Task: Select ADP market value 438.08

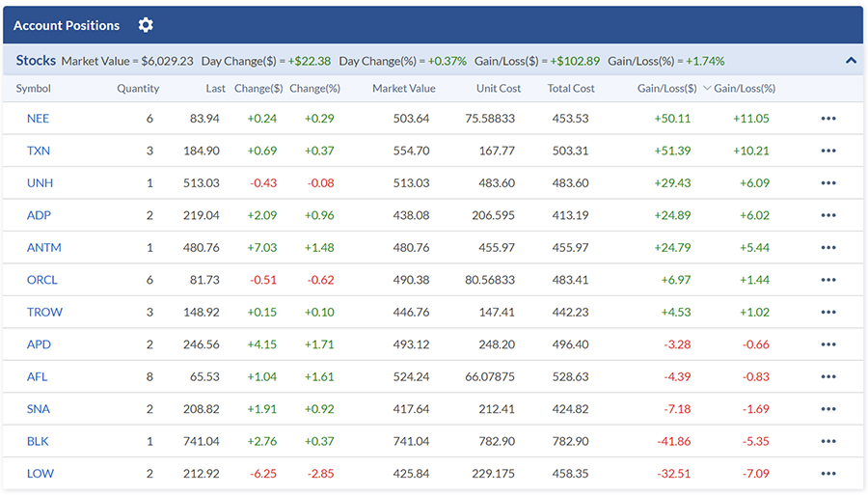Action: point(411,215)
